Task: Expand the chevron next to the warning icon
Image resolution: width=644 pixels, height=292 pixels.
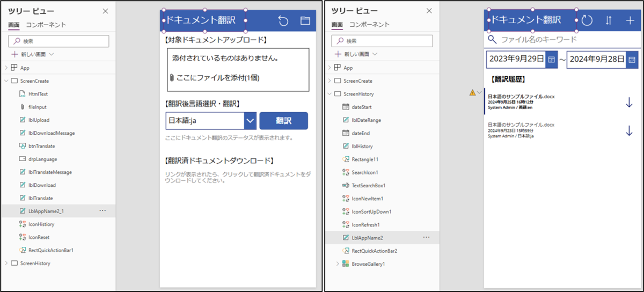Action: point(479,93)
